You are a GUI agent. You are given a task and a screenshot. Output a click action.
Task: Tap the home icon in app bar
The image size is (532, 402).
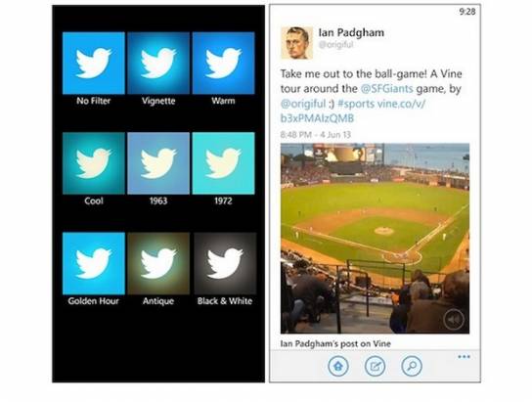click(338, 366)
